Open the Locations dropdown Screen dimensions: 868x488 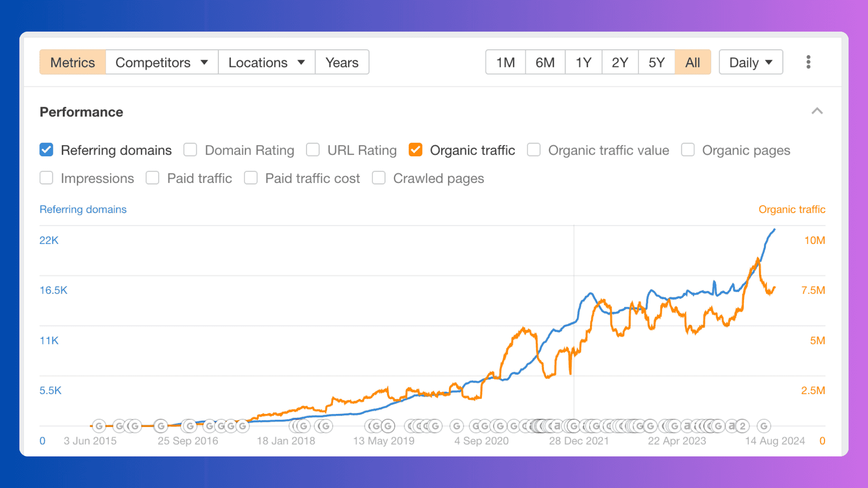click(266, 62)
